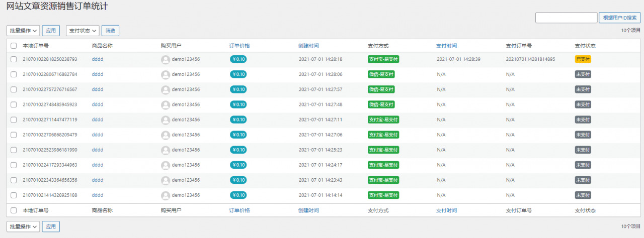Focus the user ID search input field
Screen dimensions: 644x238
click(566, 18)
